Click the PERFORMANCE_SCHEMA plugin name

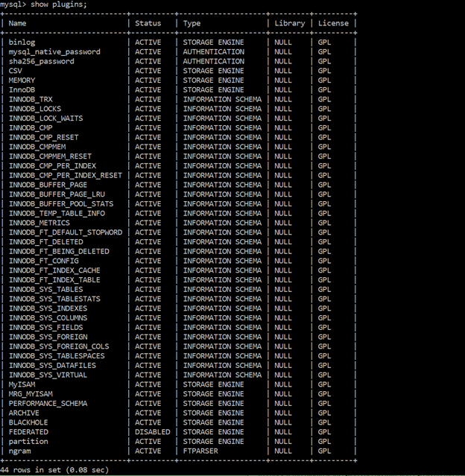click(x=48, y=404)
